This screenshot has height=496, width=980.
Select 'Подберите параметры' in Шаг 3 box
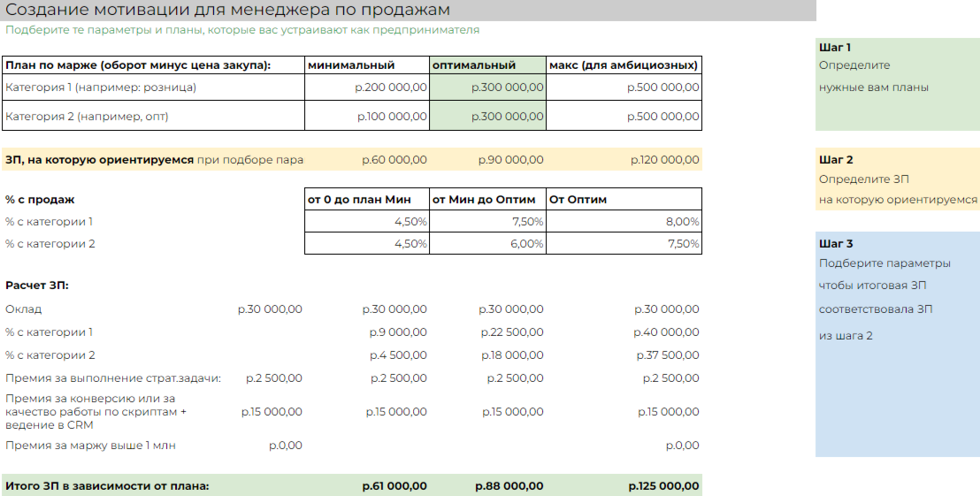[884, 263]
